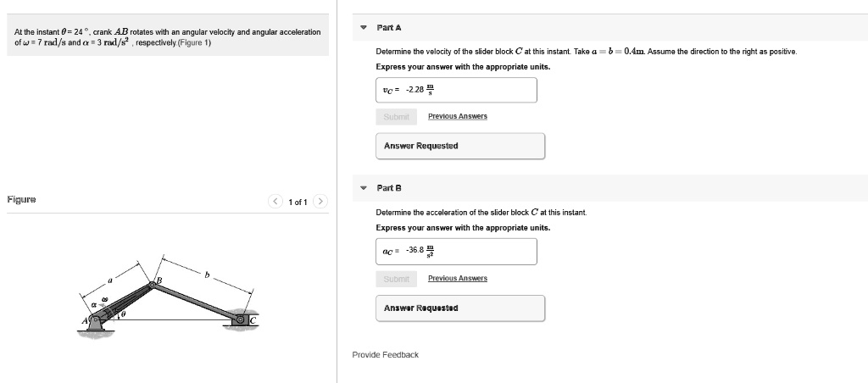Go to next figure using right arrow
The image size is (868, 383).
click(320, 202)
